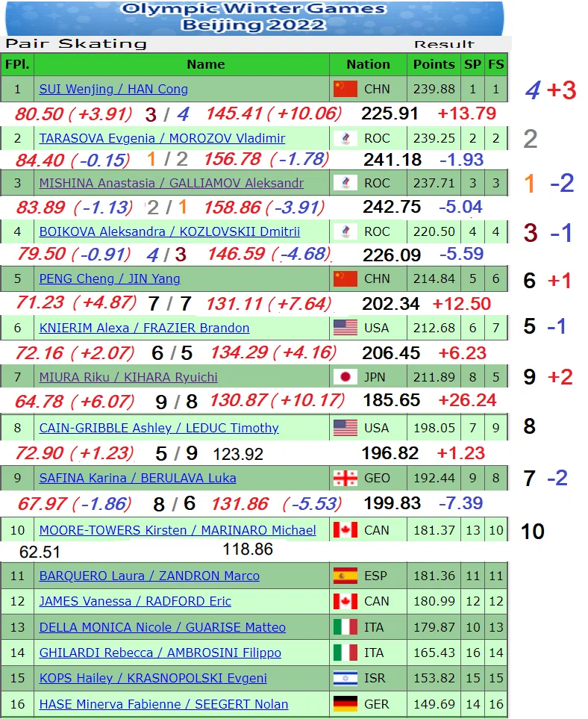
Task: Open MISHINA Anastasia / GALLIAMOV Aleksandr link
Action: click(x=171, y=183)
